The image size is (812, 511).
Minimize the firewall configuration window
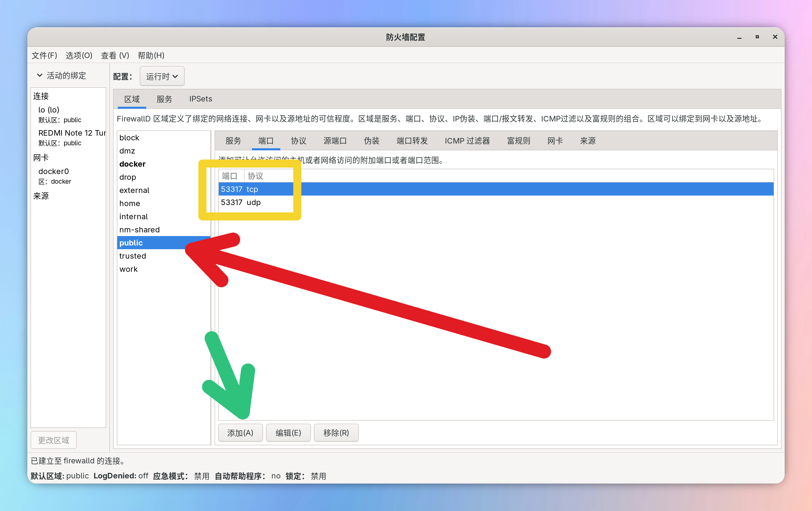pos(739,37)
